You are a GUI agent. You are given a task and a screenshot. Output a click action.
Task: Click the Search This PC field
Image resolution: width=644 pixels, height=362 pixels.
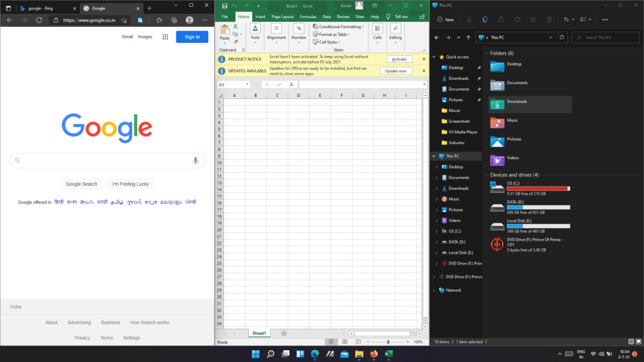click(606, 37)
